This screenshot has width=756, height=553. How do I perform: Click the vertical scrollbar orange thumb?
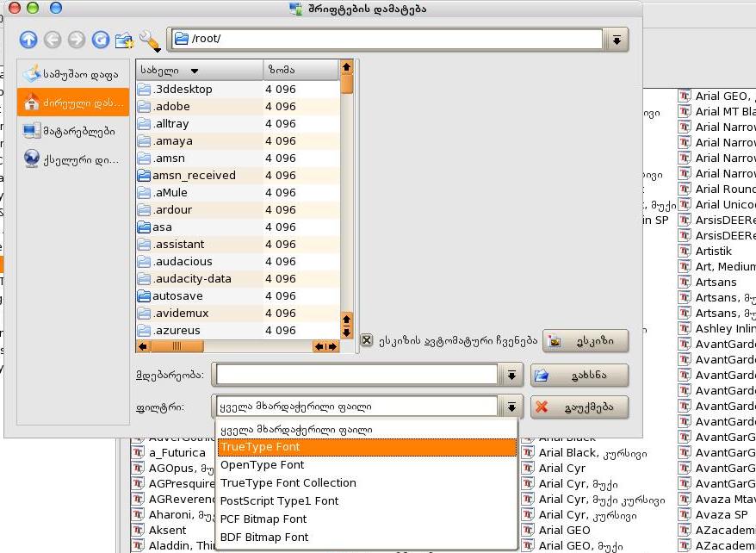[x=347, y=84]
